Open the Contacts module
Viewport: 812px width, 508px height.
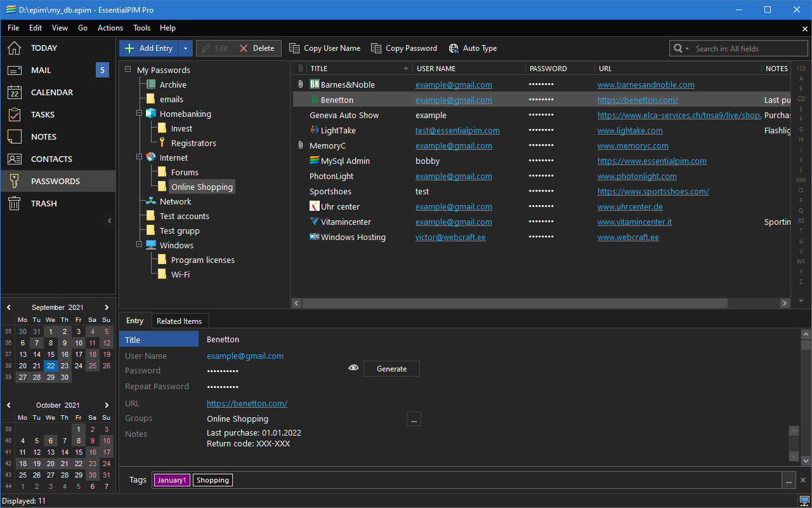click(51, 159)
